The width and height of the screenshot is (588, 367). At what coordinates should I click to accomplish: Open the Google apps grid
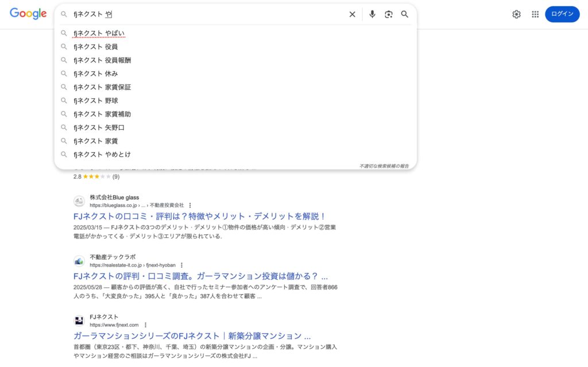(535, 14)
